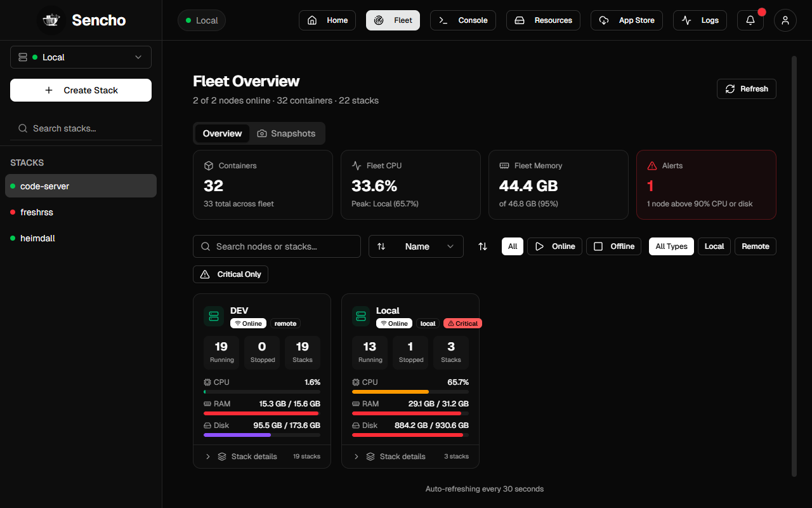Click the notifications bell icon
812x508 pixels.
click(x=750, y=20)
